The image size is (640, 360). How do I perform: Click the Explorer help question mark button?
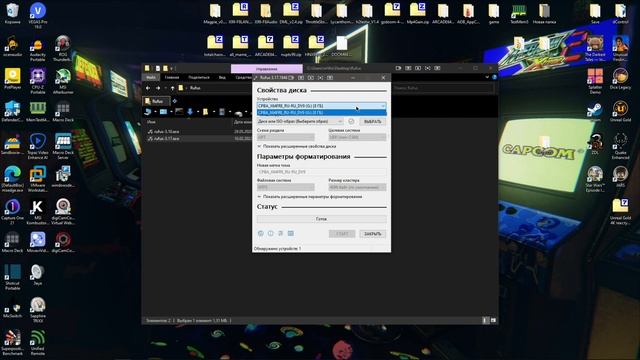click(494, 77)
